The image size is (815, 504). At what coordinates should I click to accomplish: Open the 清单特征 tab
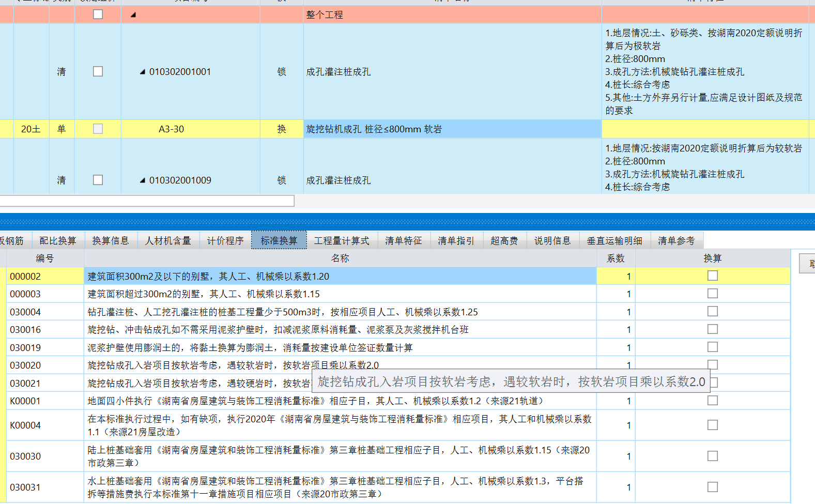pyautogui.click(x=404, y=240)
